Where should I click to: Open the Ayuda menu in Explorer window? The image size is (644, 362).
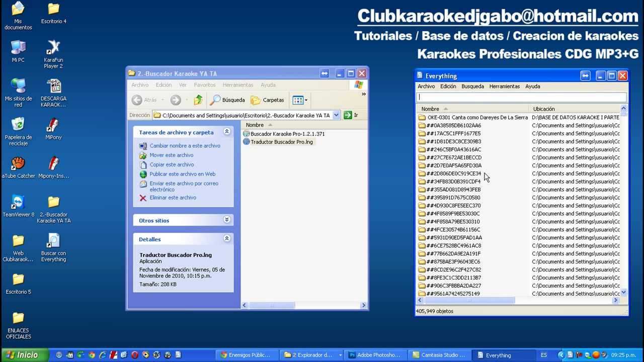point(268,85)
